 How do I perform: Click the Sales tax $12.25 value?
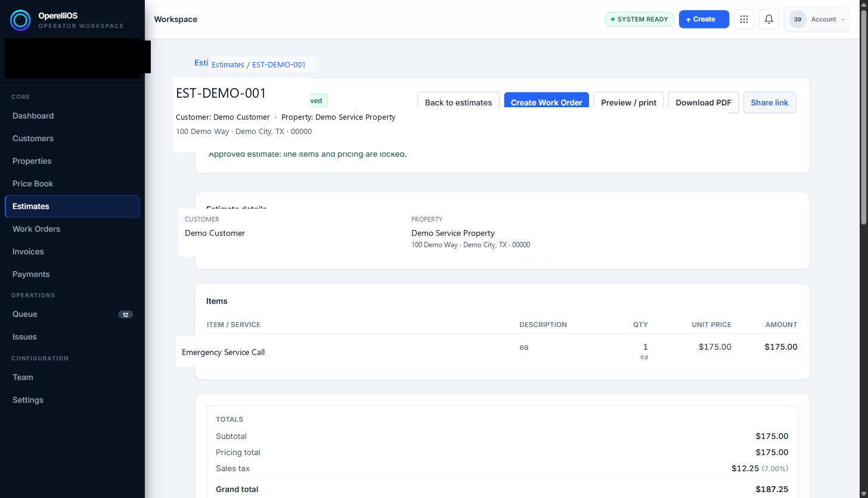745,468
